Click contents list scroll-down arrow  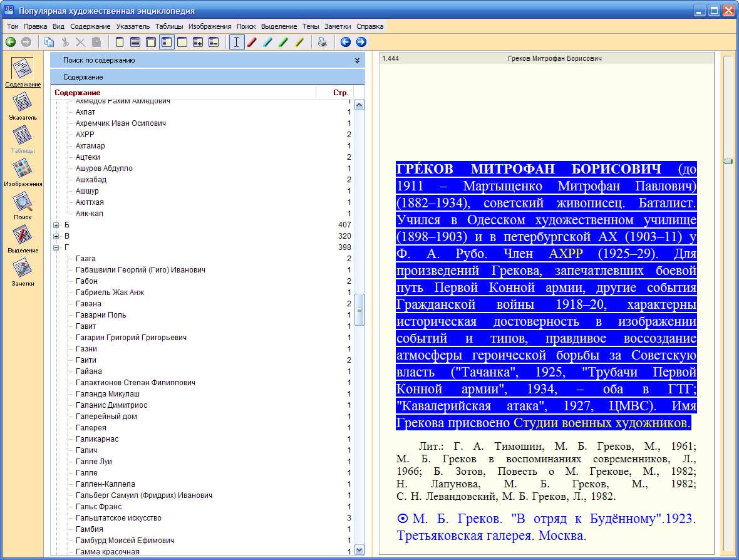[359, 549]
